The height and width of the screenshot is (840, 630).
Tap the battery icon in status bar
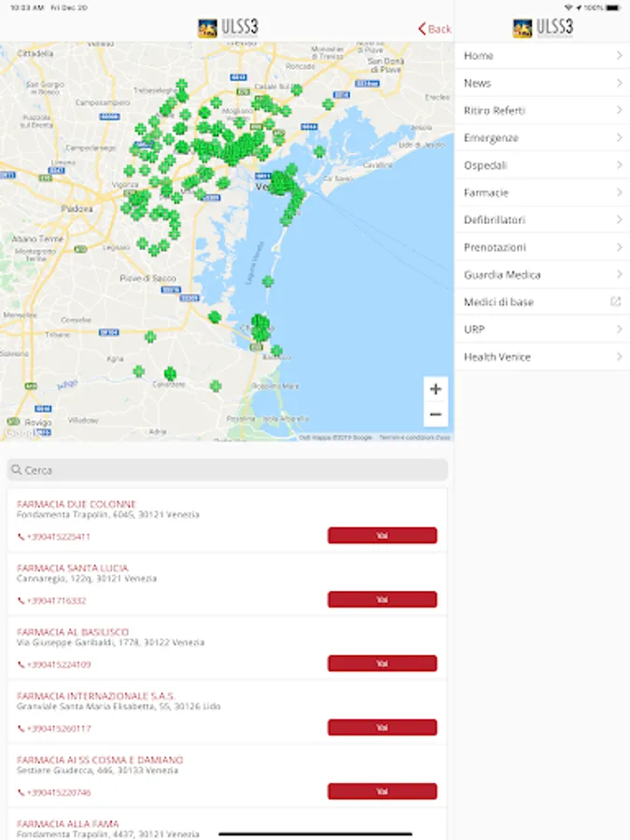tap(614, 7)
